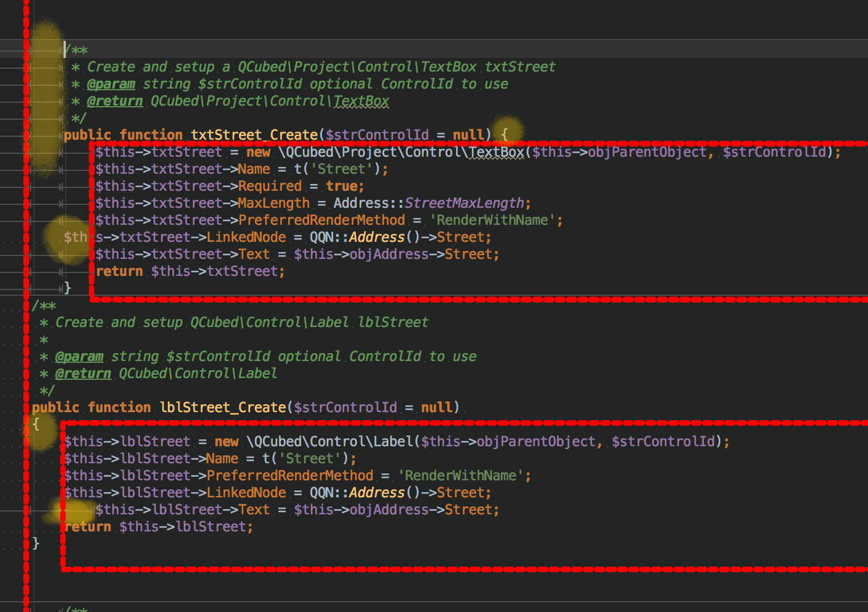
Task: Click the function name "txtStreet_Create"
Action: click(254, 135)
